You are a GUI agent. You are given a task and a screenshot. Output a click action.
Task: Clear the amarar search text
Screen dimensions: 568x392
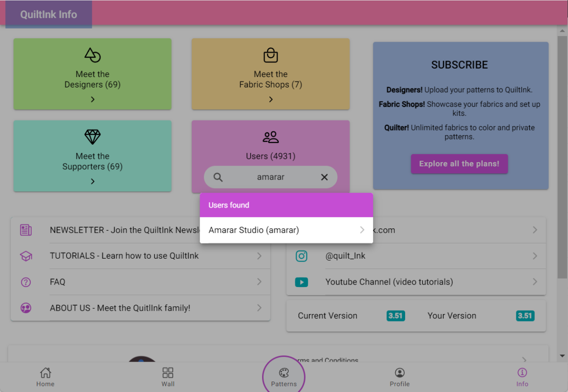pos(324,177)
